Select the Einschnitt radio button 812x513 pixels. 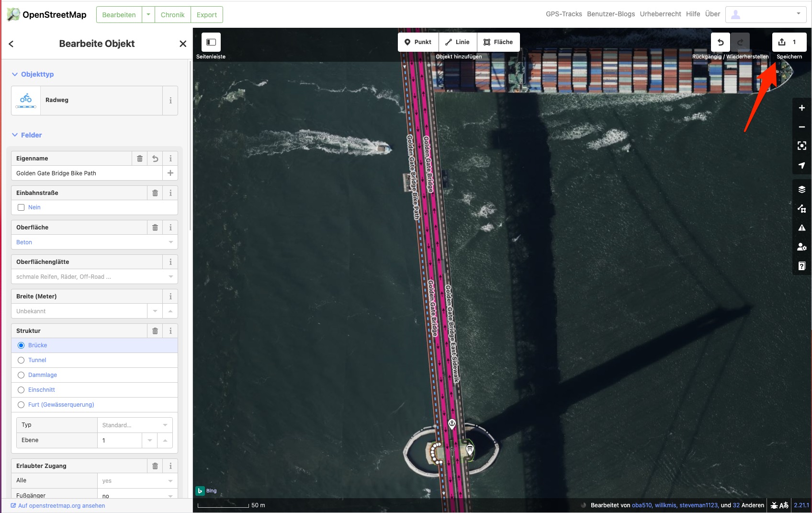click(21, 390)
